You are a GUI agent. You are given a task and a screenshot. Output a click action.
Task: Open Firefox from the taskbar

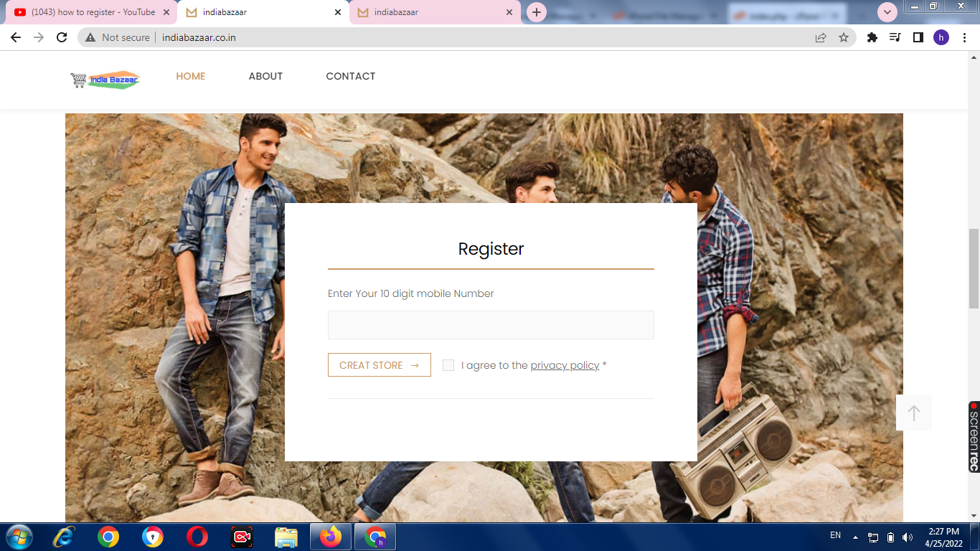tap(331, 537)
